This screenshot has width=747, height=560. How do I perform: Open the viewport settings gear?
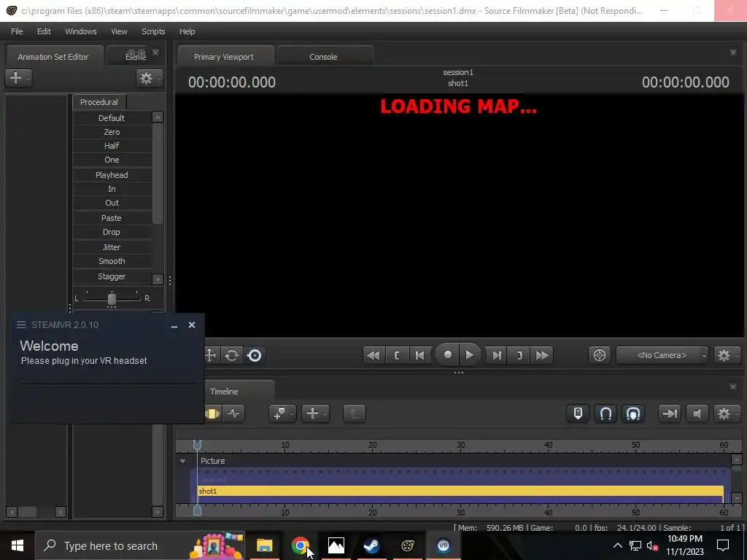pyautogui.click(x=726, y=355)
